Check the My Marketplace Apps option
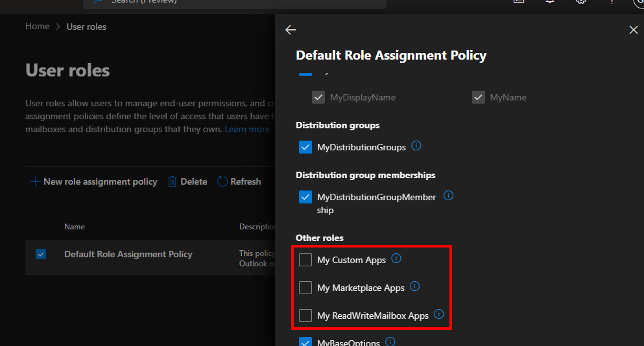This screenshot has height=346, width=644. (305, 288)
